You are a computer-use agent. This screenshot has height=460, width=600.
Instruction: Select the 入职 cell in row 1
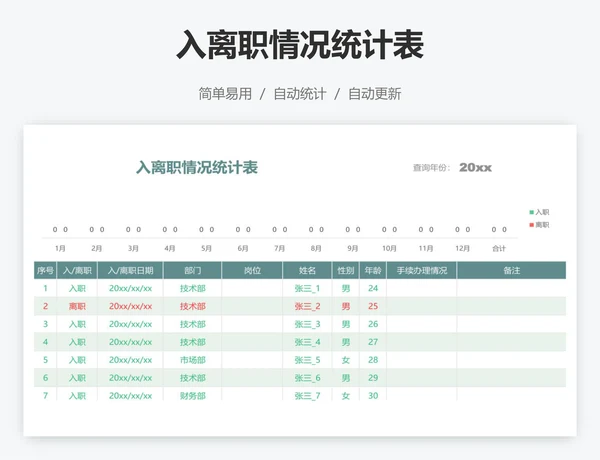[77, 288]
